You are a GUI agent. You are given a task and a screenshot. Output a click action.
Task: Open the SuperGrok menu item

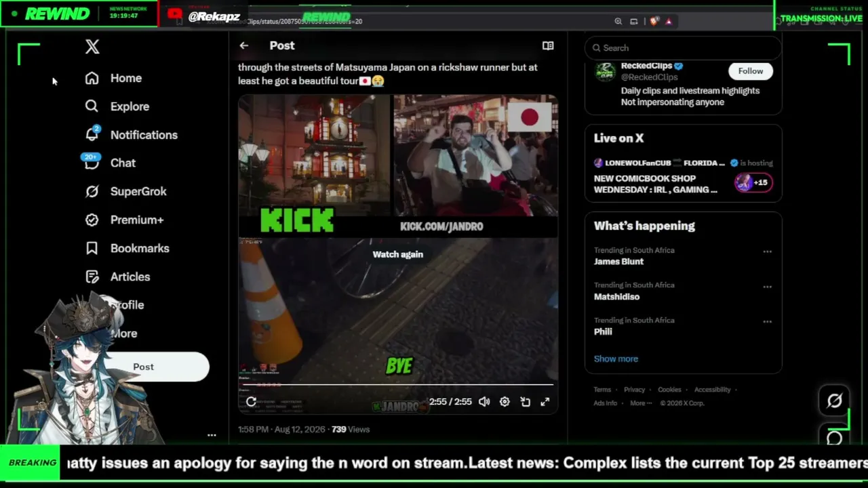click(x=138, y=191)
